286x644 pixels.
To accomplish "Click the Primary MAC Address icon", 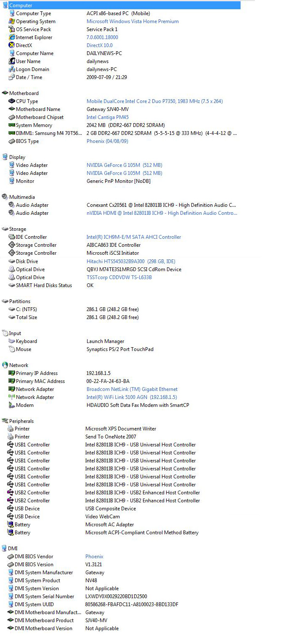I will click(12, 381).
